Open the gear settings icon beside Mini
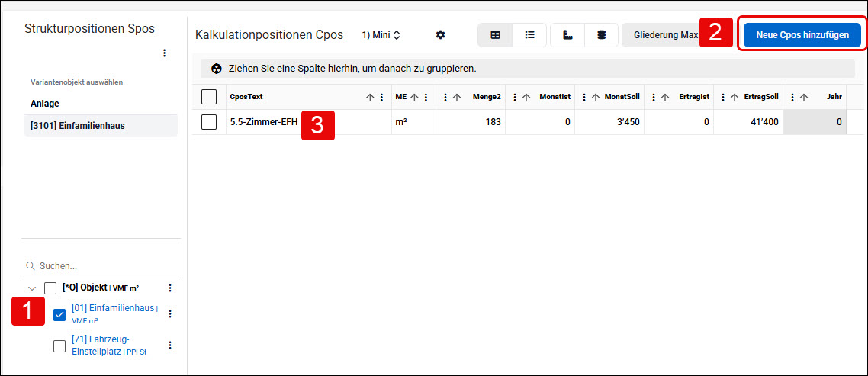The image size is (868, 376). (440, 35)
